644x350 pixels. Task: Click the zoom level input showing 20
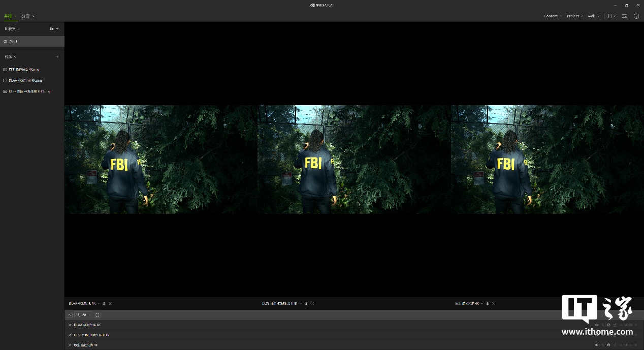[84, 315]
